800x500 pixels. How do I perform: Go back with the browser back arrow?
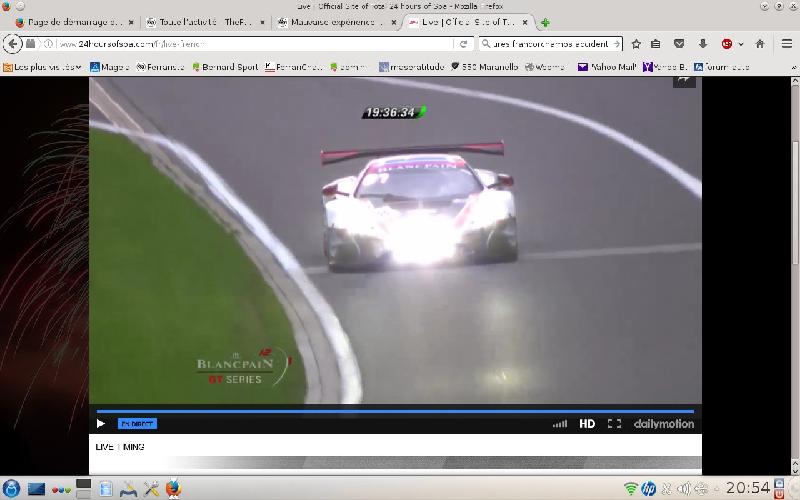pyautogui.click(x=12, y=44)
